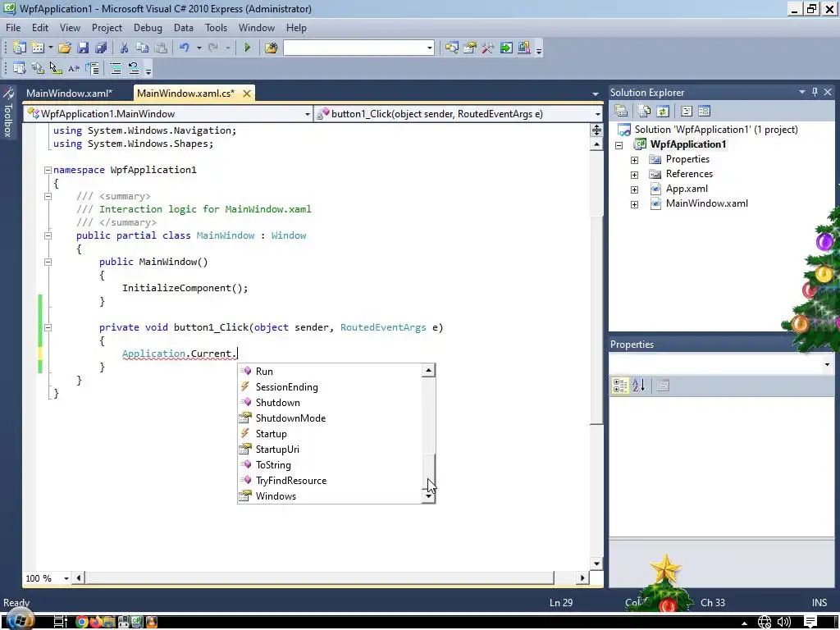Start debugging with the green play icon
This screenshot has height=630, width=840.
(247, 48)
